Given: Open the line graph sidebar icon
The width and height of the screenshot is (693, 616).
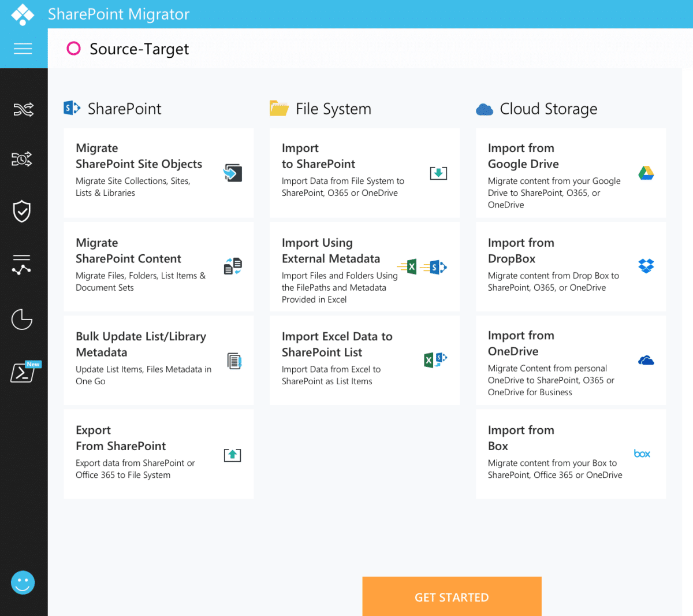Looking at the screenshot, I should [22, 264].
